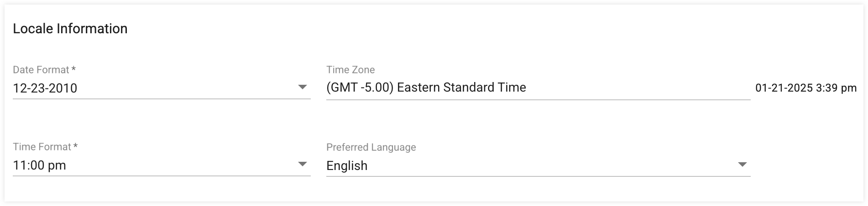Click the 01-21-2025 current date text

[784, 88]
